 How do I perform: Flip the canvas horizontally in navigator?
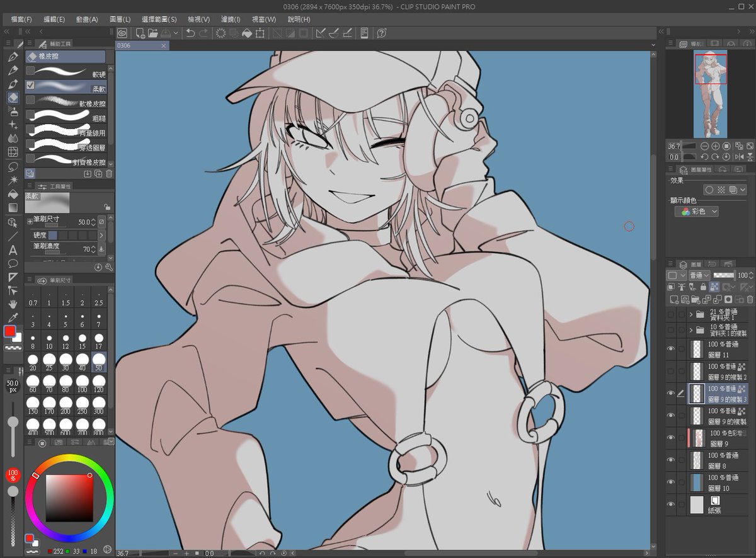pyautogui.click(x=738, y=157)
